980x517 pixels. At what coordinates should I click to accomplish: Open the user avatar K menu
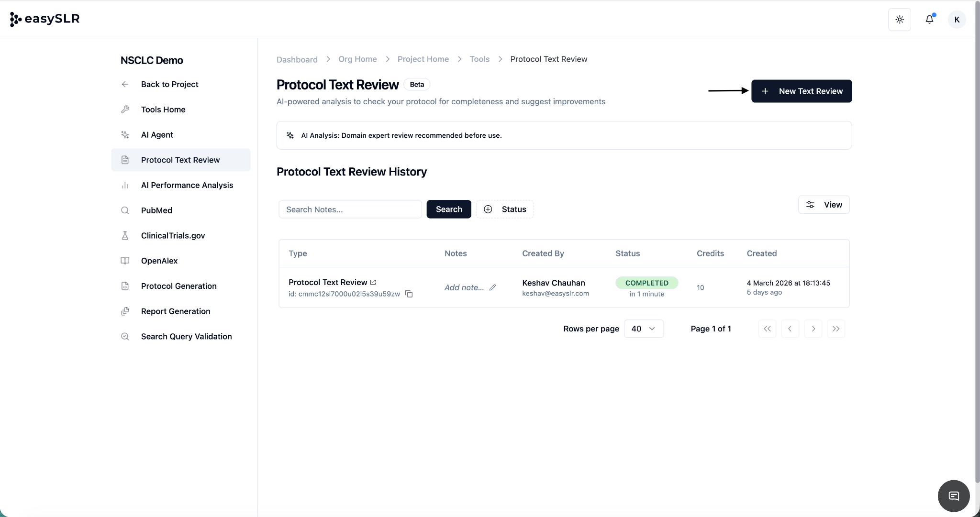957,20
